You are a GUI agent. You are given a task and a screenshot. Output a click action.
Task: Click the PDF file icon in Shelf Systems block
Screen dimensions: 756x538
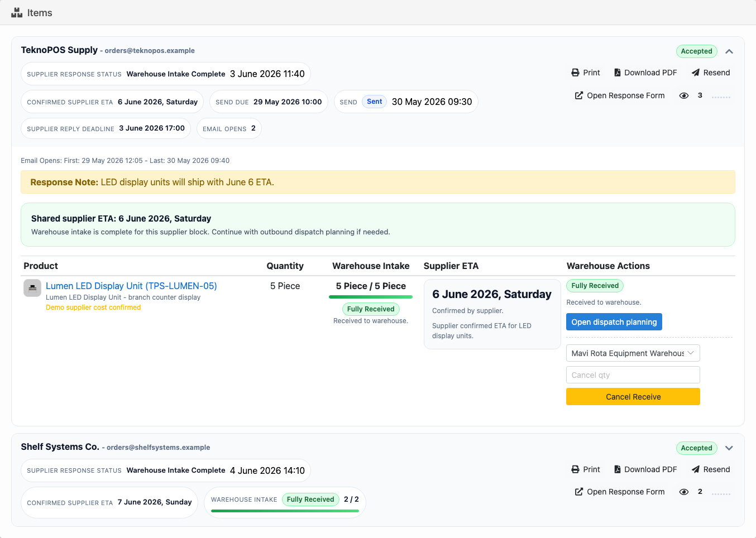618,469
